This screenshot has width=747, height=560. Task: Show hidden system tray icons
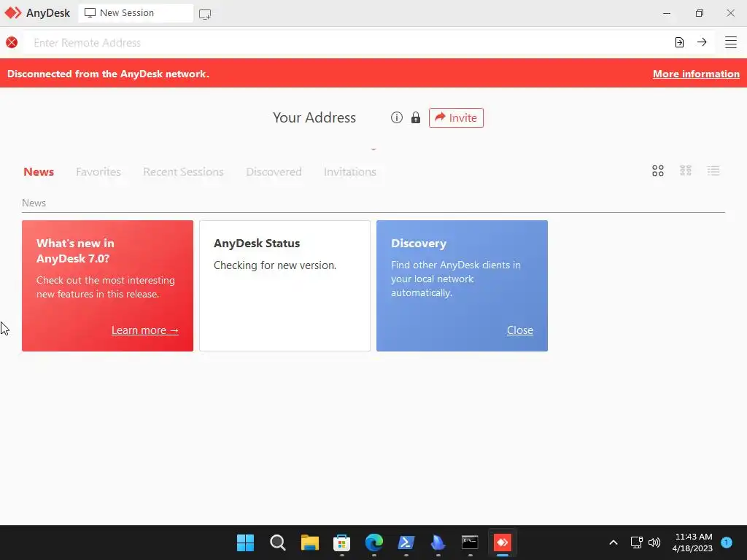pyautogui.click(x=614, y=542)
